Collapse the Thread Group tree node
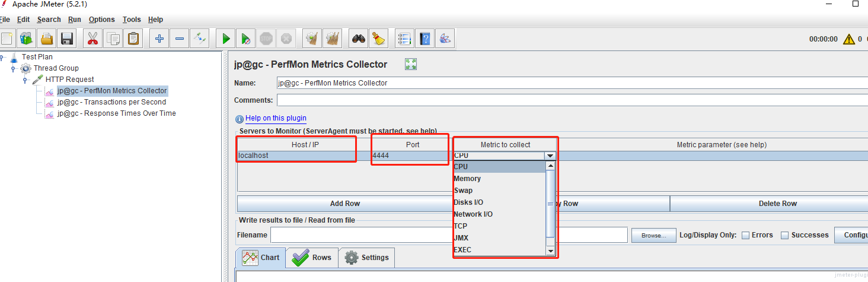Image resolution: width=868 pixels, height=282 pixels. coord(14,68)
